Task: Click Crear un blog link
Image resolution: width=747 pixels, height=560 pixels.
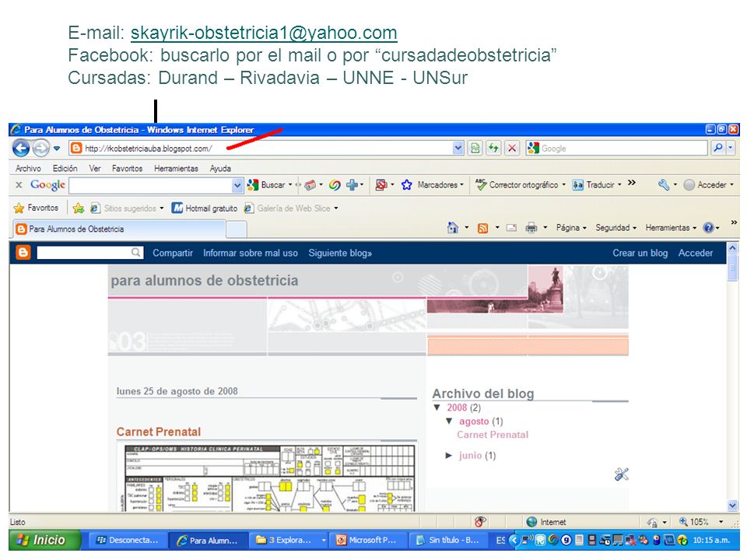Action: (x=640, y=253)
